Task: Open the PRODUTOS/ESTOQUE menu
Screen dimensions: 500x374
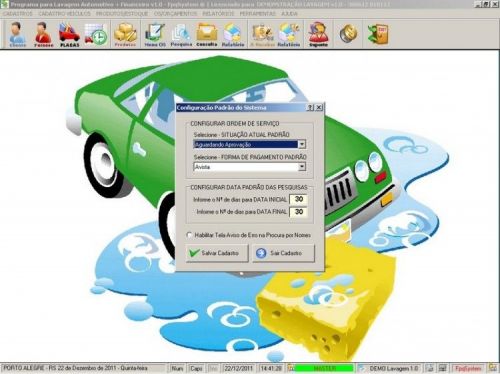Action: (x=122, y=14)
